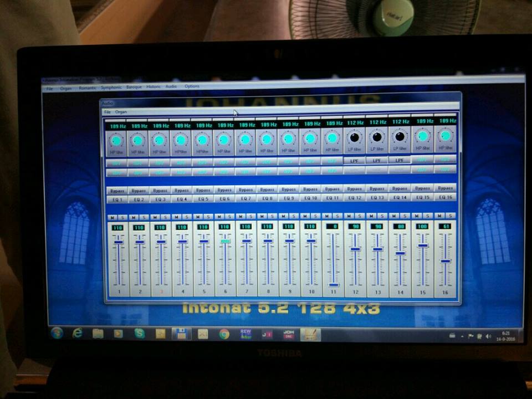The height and width of the screenshot is (399, 532).
Task: Toggle the LPF button on channel 14
Action: (400, 160)
